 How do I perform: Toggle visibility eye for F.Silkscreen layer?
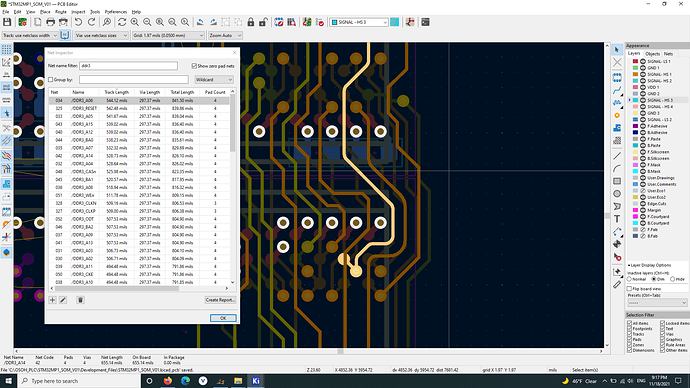[643, 152]
